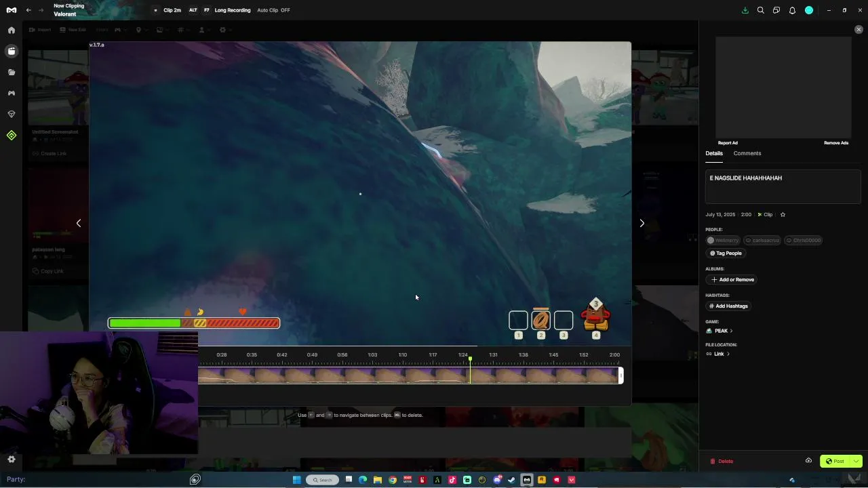Open the games controller sidebar icon
Viewport: 868px width, 488px height.
12,93
